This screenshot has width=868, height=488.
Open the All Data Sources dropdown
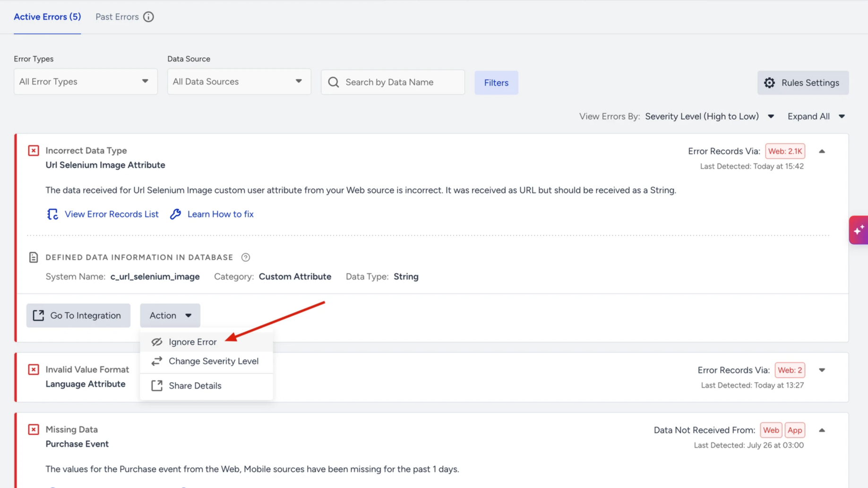click(x=239, y=82)
